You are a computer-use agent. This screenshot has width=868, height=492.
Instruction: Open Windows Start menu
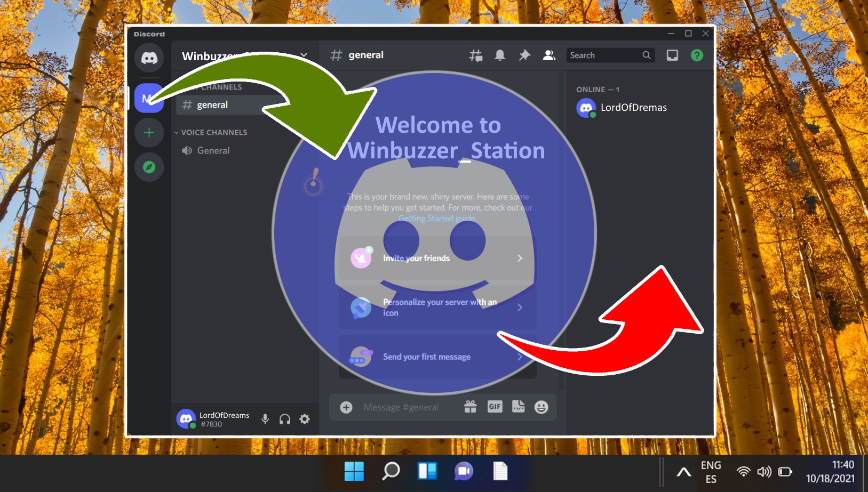354,471
